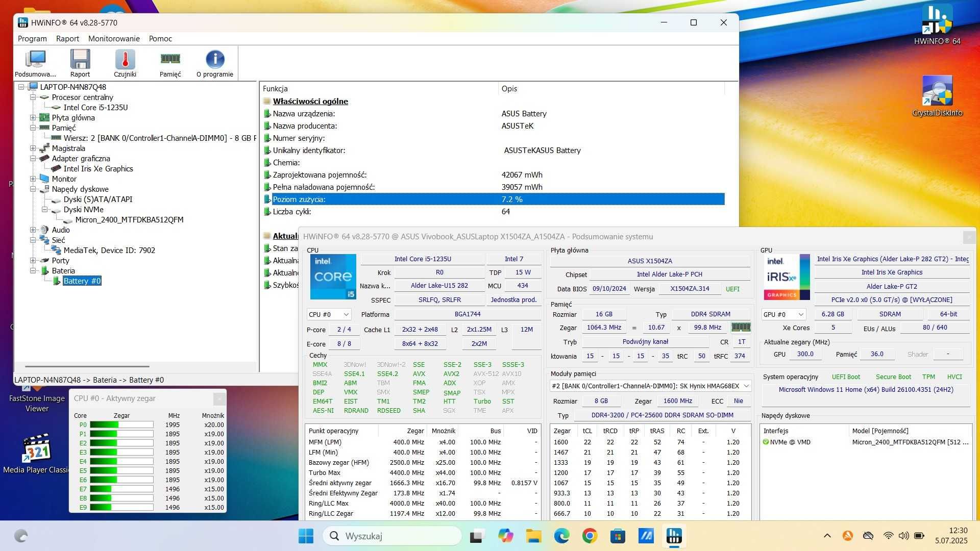Open HWiNFO 64 desktop shortcut
Viewport: 980px width, 551px height.
point(937,24)
